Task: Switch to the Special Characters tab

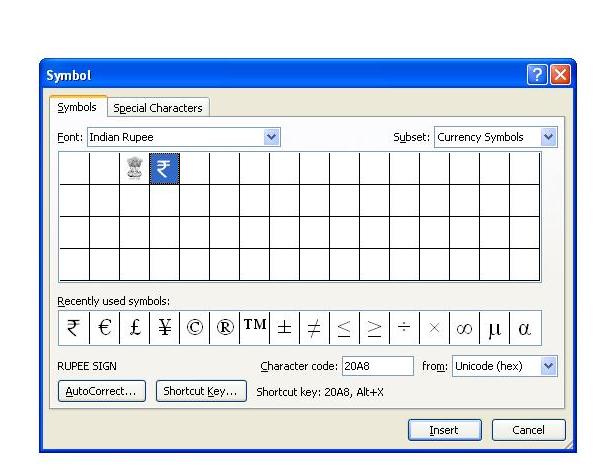Action: [x=158, y=108]
